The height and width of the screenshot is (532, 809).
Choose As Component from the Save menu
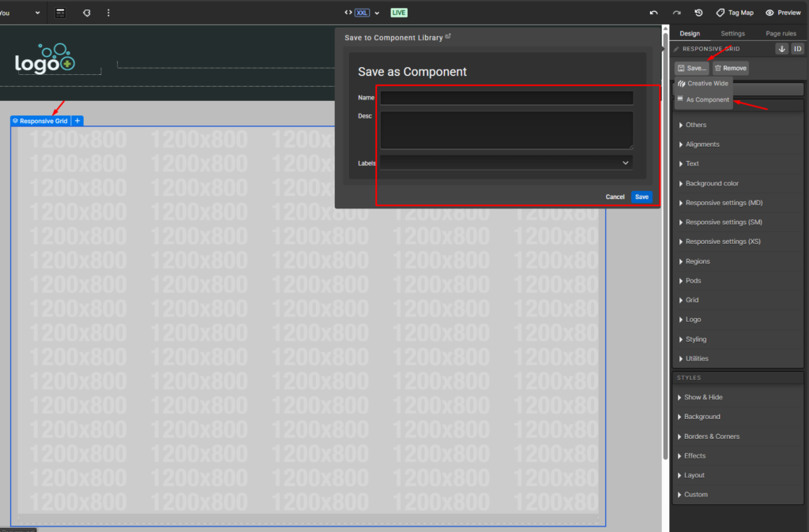[707, 99]
